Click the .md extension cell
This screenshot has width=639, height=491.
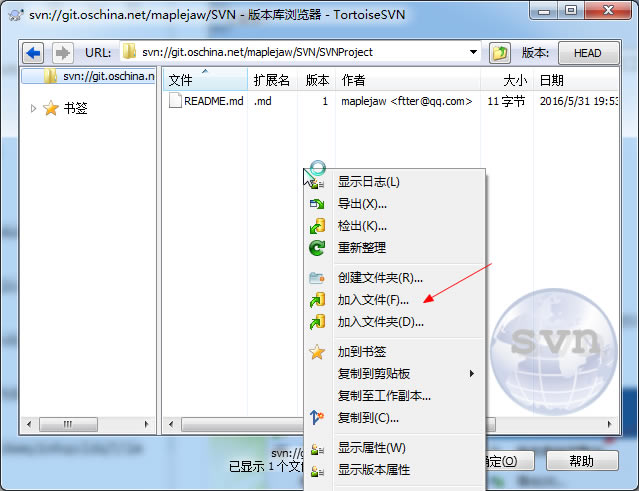pos(262,101)
